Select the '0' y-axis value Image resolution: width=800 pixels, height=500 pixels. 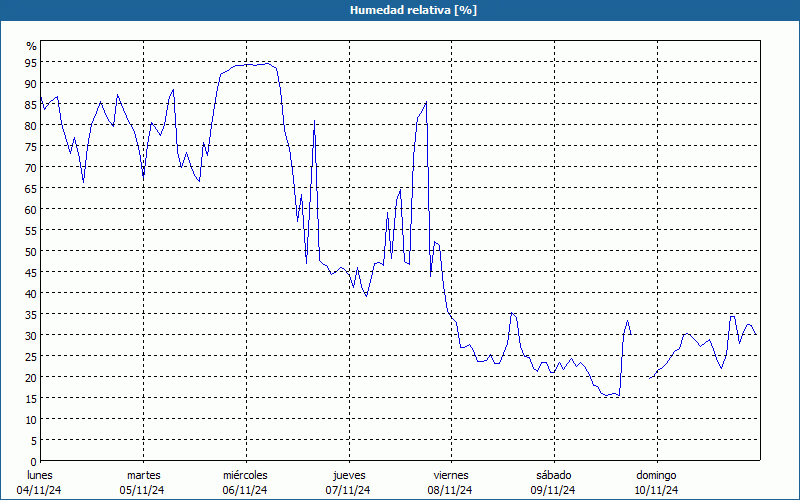click(x=34, y=462)
